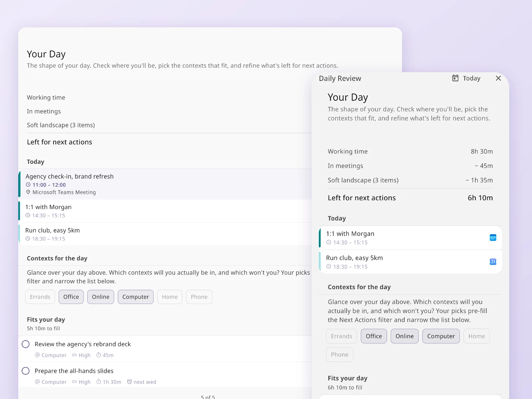The image size is (532, 399).
Task: Click the Google Calendar icon on the Run club row
Action: coord(493,261)
